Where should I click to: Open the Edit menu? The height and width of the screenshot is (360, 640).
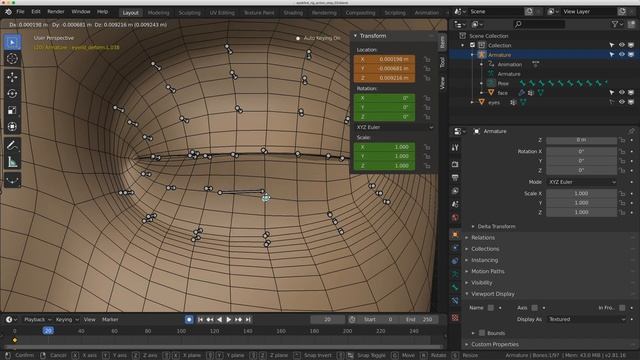click(36, 12)
